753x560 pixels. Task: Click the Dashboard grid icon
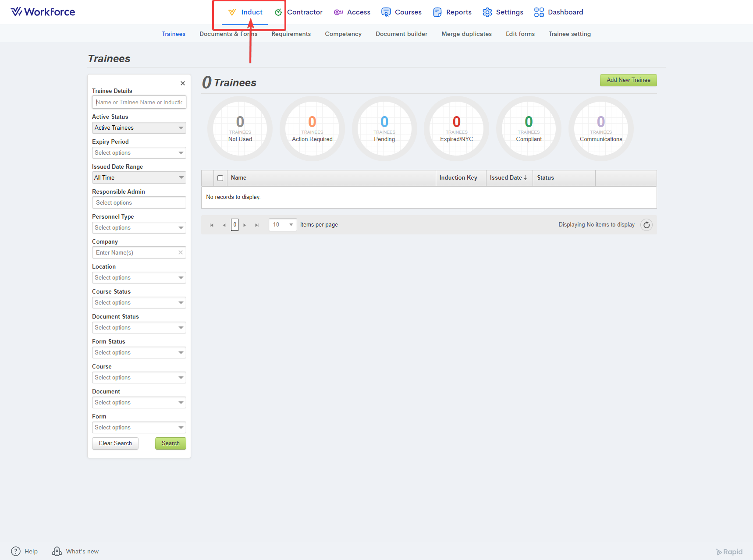(539, 12)
